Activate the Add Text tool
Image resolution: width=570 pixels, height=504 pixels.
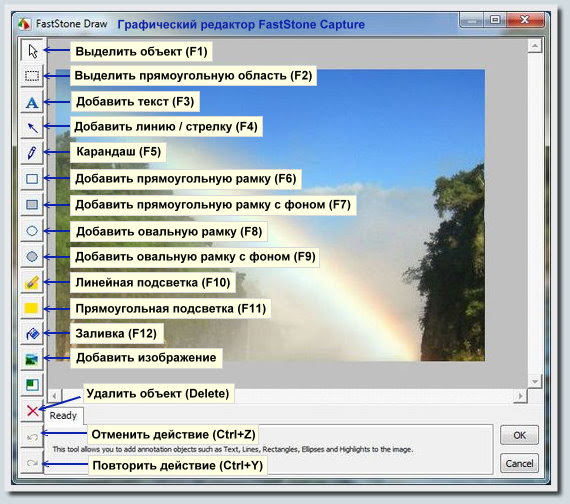coord(32,102)
